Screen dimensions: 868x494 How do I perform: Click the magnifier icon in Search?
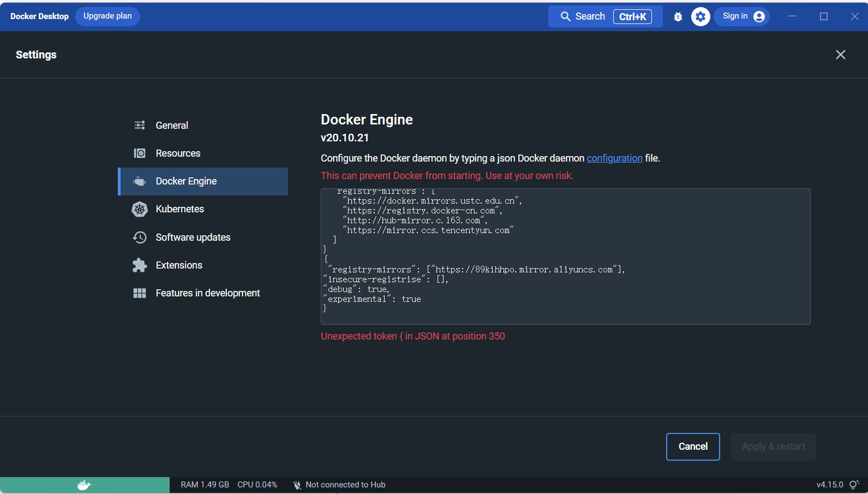(x=566, y=17)
